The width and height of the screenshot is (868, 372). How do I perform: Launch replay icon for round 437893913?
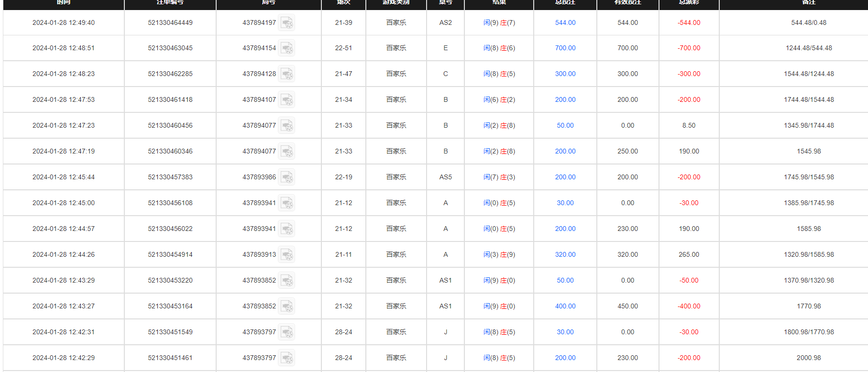pyautogui.click(x=287, y=255)
